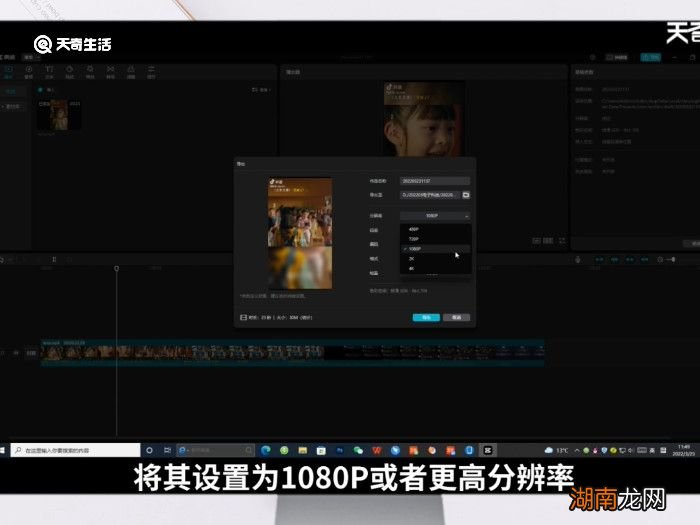Open the Stickers tab in top toolbar
Viewport: 700px width, 525px height.
click(x=70, y=72)
